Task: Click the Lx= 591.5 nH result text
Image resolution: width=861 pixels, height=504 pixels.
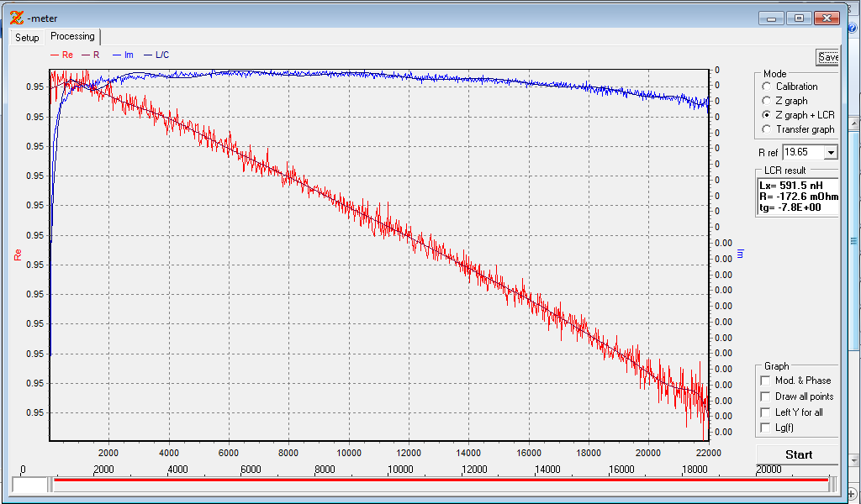Action: [791, 186]
